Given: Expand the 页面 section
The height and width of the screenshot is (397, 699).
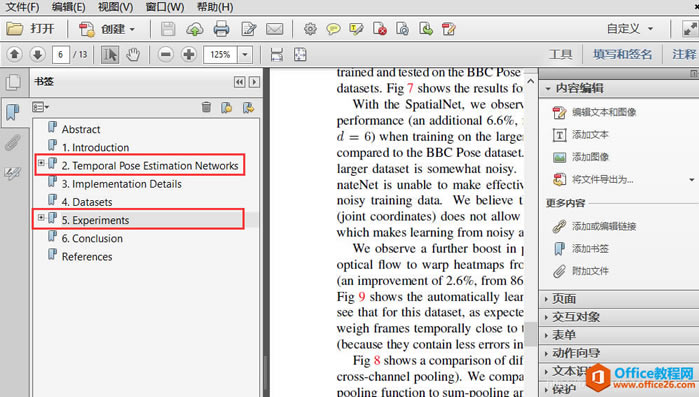Looking at the screenshot, I should tap(563, 299).
